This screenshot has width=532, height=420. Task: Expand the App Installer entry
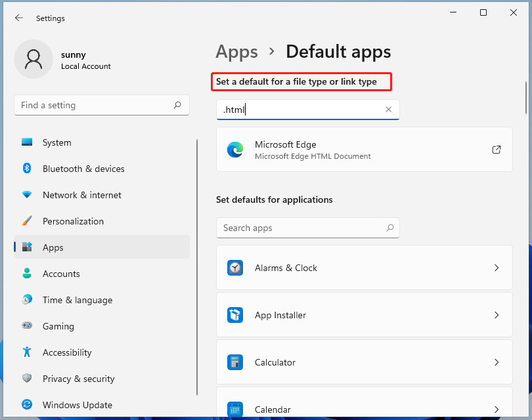[x=497, y=315]
